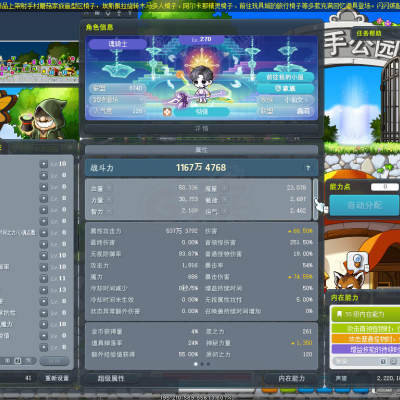Click the 属性攻击力 row

click(144, 231)
